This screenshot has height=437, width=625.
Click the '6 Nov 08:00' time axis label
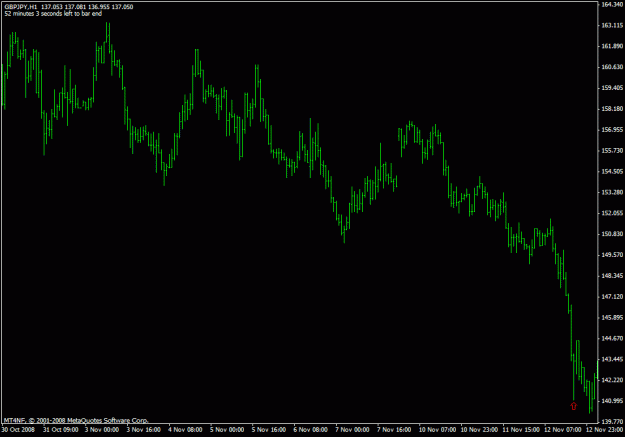311,430
